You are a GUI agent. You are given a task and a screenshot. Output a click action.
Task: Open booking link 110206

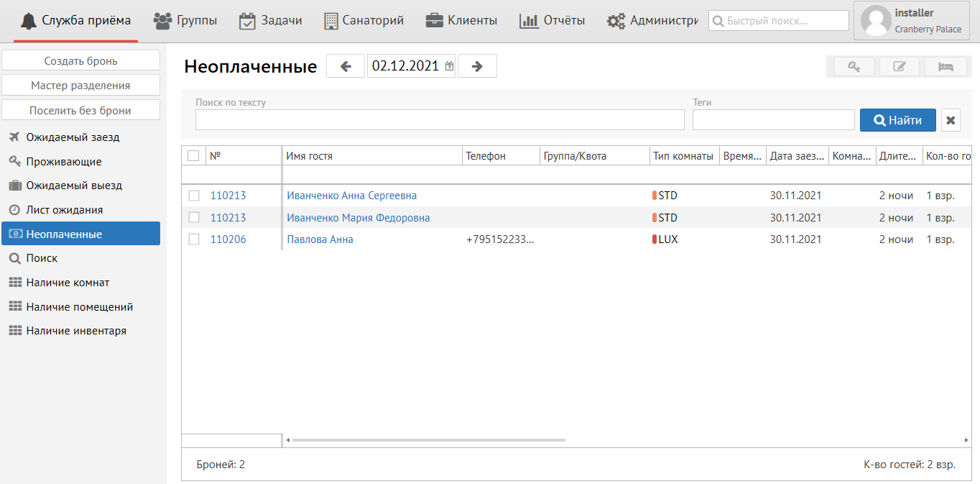228,239
